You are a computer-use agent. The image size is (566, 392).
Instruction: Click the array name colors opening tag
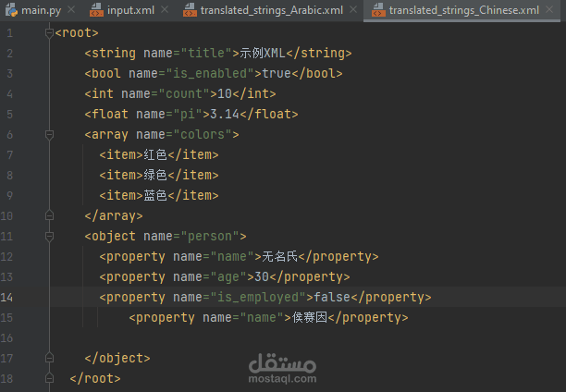(162, 135)
